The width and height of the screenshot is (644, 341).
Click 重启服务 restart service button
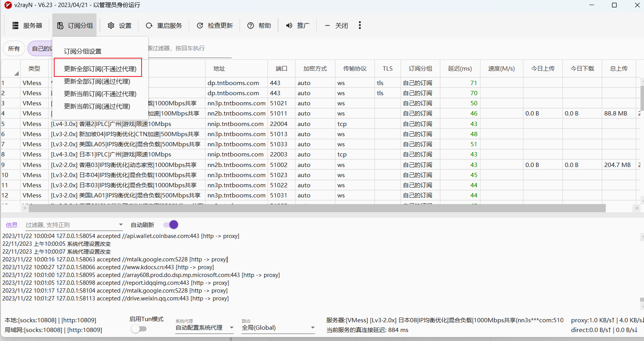click(164, 25)
